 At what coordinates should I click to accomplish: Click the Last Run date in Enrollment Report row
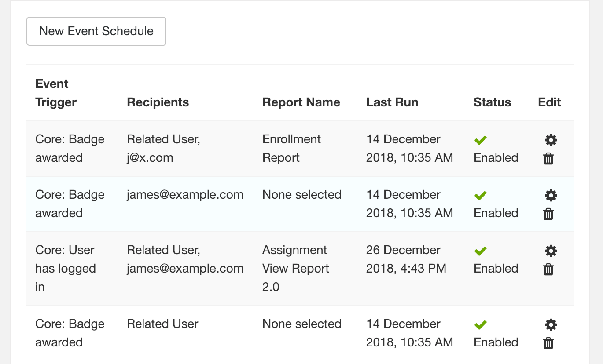(409, 149)
